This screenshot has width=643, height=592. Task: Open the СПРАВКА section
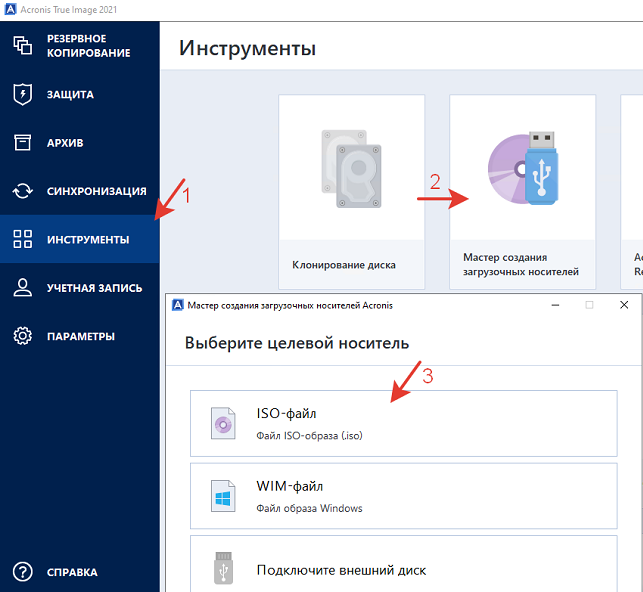(80, 572)
